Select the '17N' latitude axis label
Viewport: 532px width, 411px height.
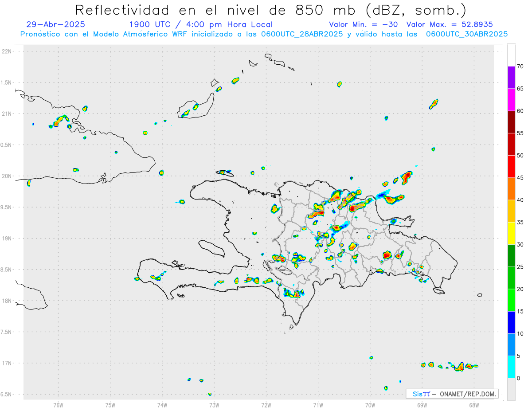[8, 363]
